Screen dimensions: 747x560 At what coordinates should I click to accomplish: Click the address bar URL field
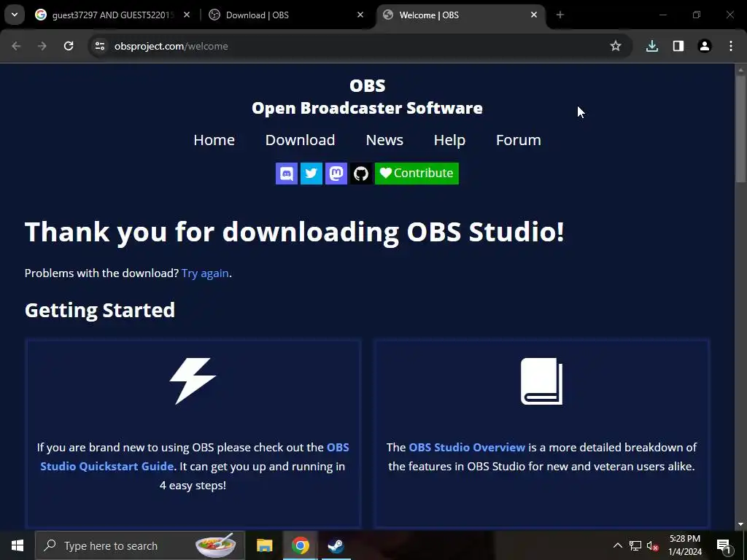tap(360, 46)
